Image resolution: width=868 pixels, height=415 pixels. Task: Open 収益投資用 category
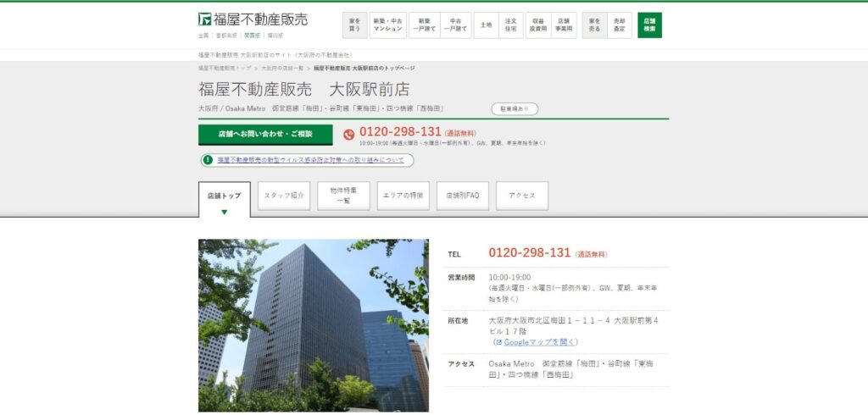coord(538,25)
